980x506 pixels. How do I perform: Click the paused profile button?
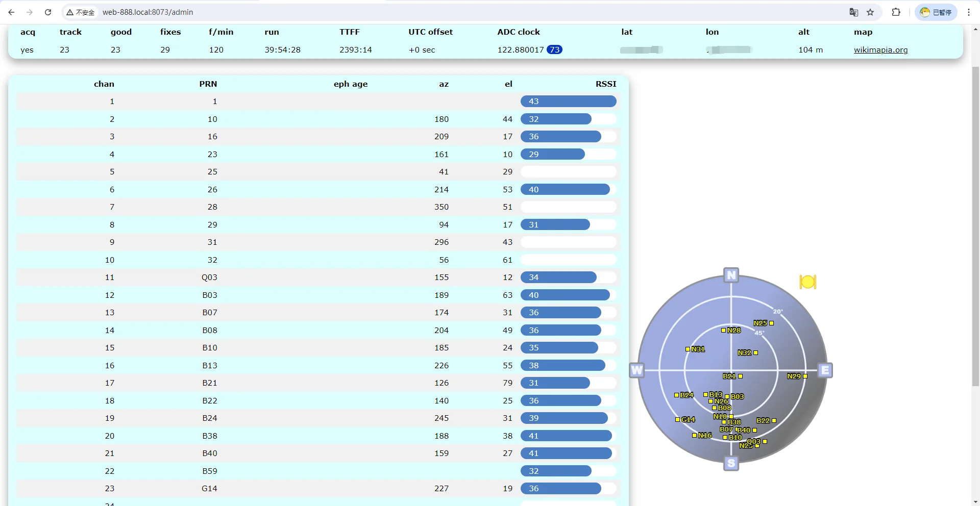tap(936, 12)
